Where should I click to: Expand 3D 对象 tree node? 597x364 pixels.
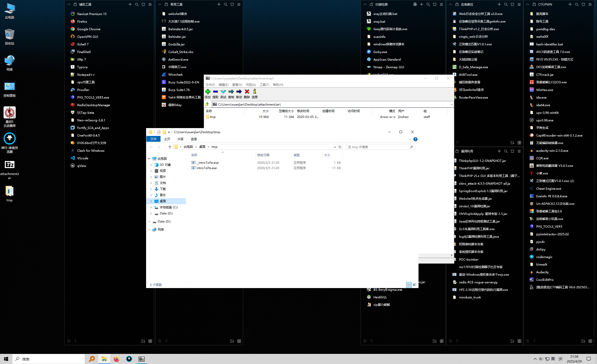tap(151, 165)
